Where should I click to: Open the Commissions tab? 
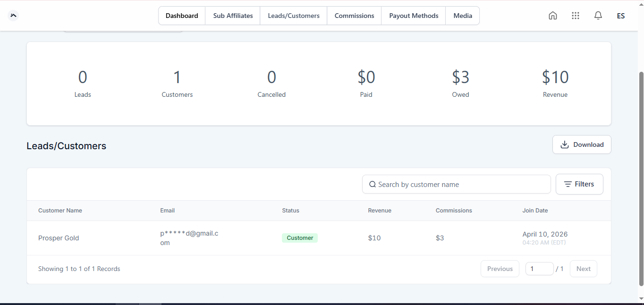[x=354, y=15]
